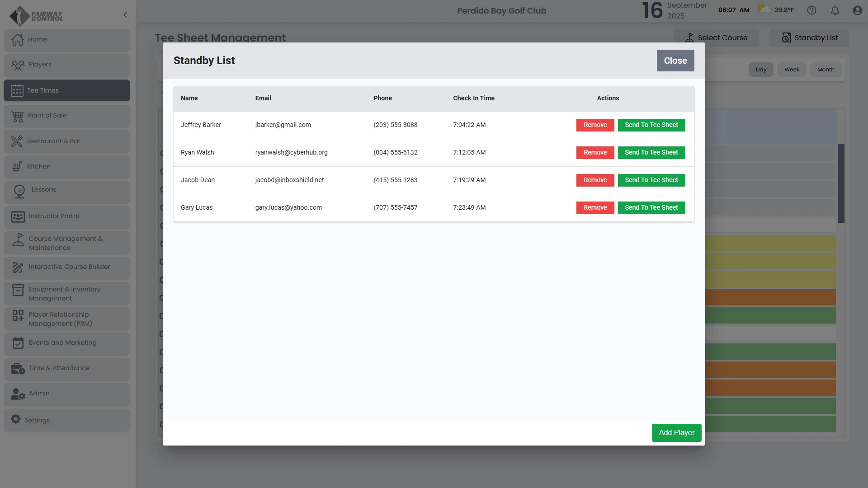Screen dimensions: 868x488
Task: Send Ryan Walsh to tee sheet
Action: 651,153
